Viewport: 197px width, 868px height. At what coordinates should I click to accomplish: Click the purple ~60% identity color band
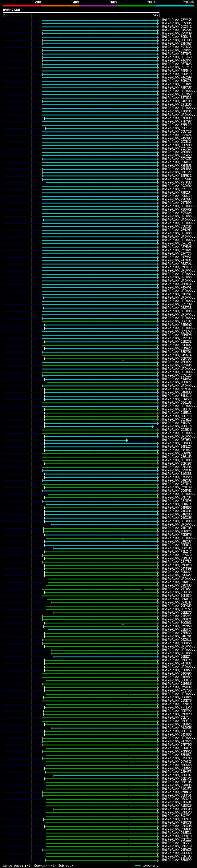(99, 6)
